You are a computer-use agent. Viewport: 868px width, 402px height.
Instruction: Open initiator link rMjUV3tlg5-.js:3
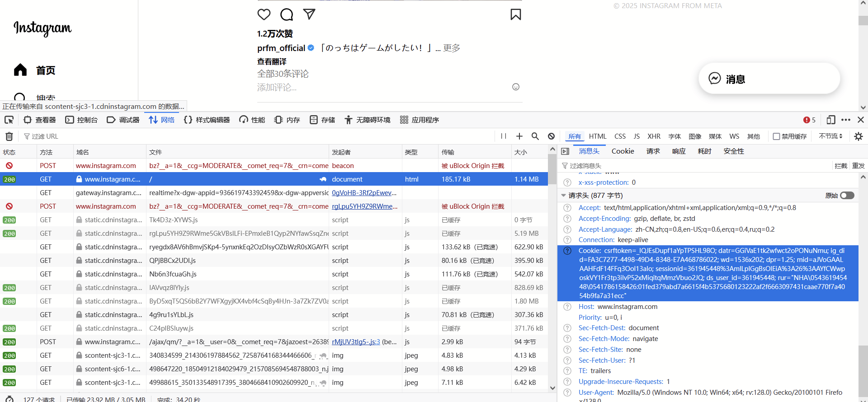click(x=356, y=342)
